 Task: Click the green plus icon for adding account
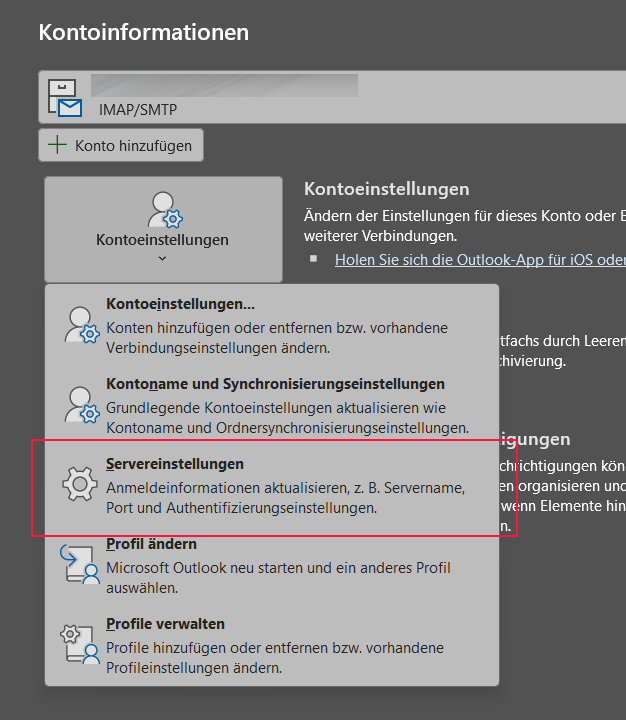[59, 145]
